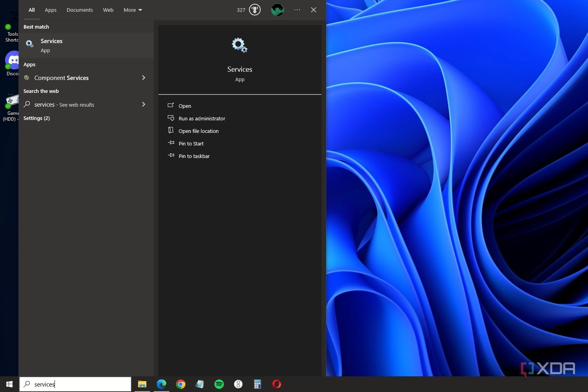Switch to the Web search tab
The height and width of the screenshot is (392, 588).
(x=108, y=10)
